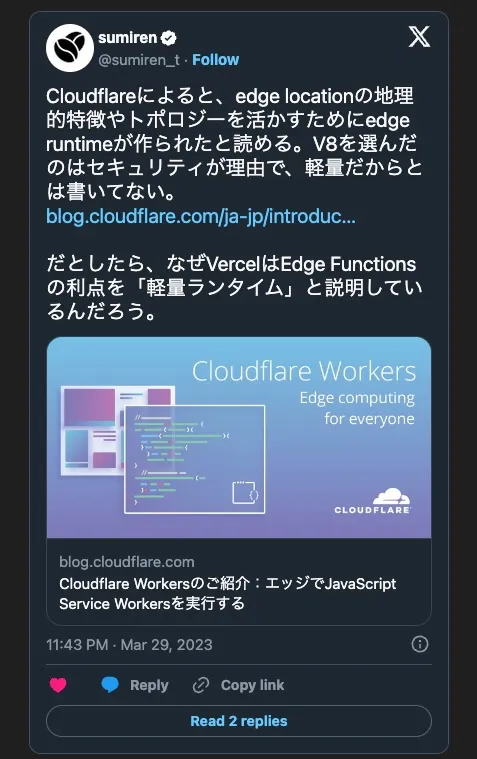Open the X logo link
This screenshot has height=759, width=477.
[419, 37]
